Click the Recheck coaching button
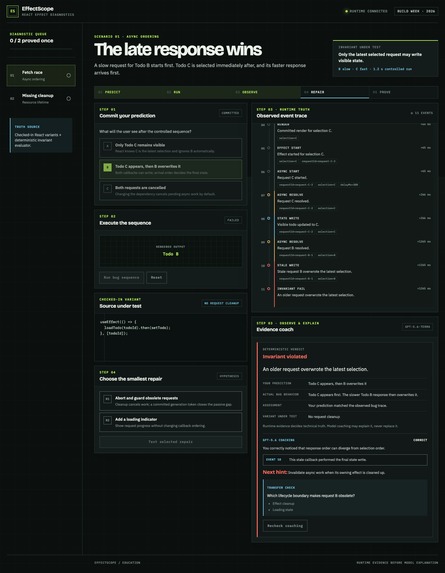This screenshot has width=445, height=573. point(285,526)
